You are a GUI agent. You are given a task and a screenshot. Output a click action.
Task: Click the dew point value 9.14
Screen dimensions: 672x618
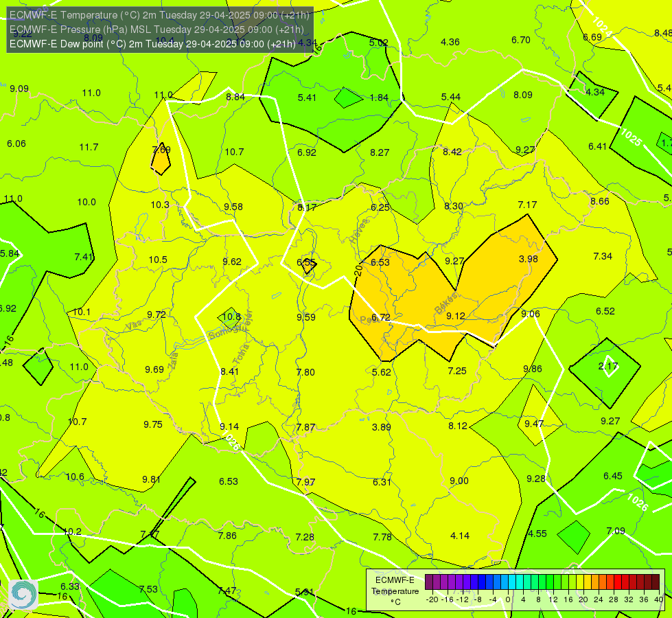pyautogui.click(x=229, y=426)
